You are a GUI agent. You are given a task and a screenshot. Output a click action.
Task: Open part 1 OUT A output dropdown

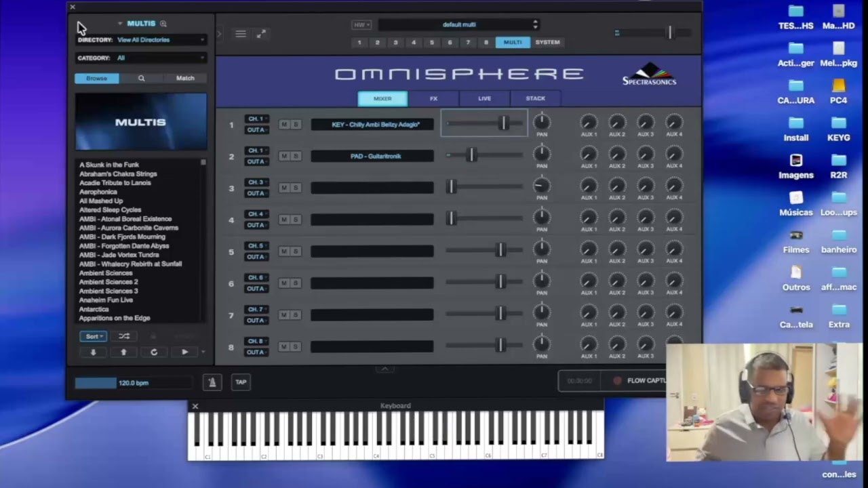tap(256, 129)
